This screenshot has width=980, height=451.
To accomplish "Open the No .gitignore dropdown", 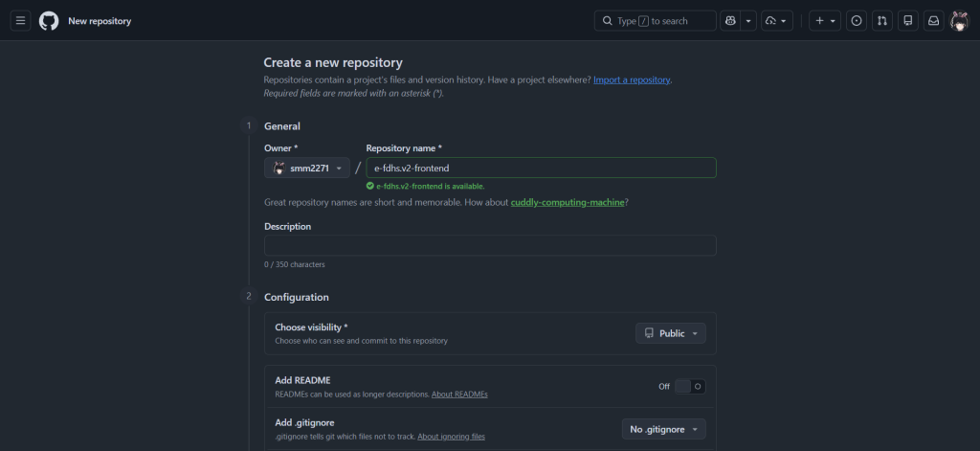I will 664,429.
